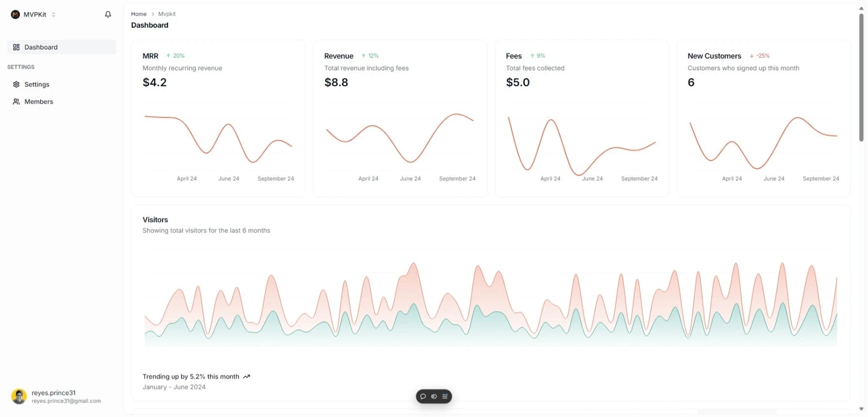
Task: Open the reyes.prince31 account menu
Action: 66,397
